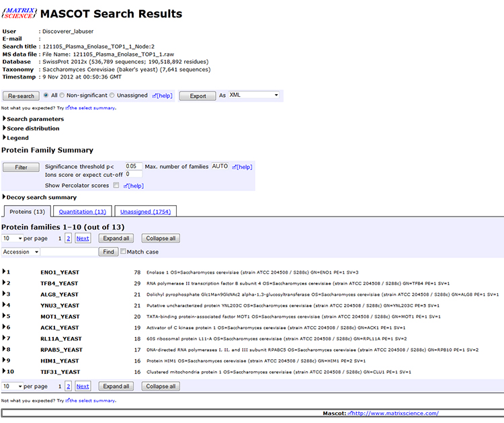Expand protein family 8 RPAB5_YEAST
The width and height of the screenshot is (504, 423).
[x=5, y=349]
